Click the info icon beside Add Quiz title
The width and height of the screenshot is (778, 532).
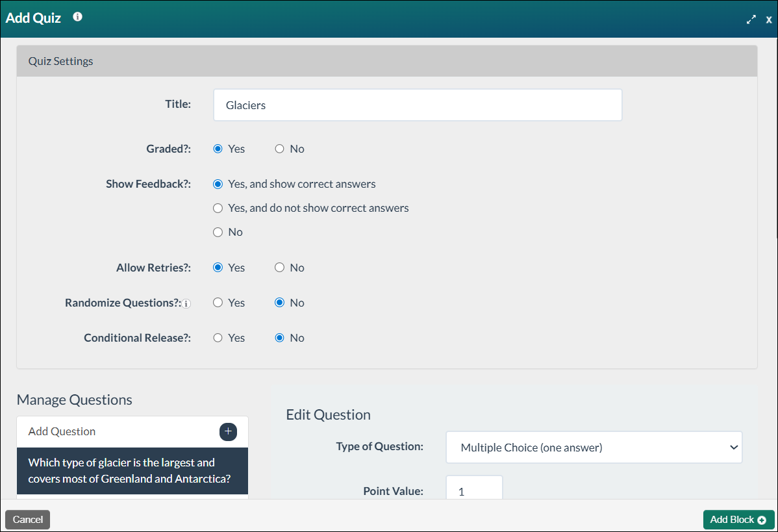click(x=77, y=17)
